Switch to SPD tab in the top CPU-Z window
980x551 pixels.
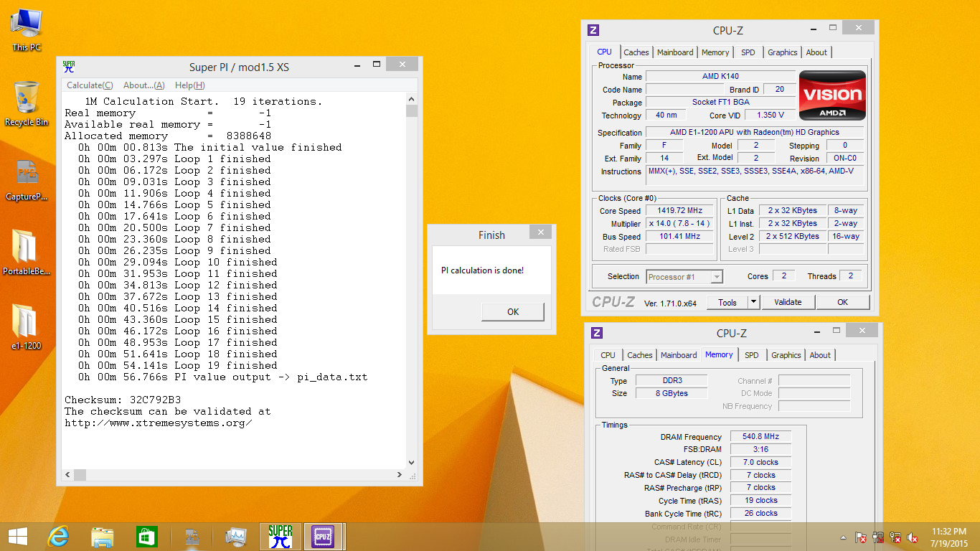748,52
